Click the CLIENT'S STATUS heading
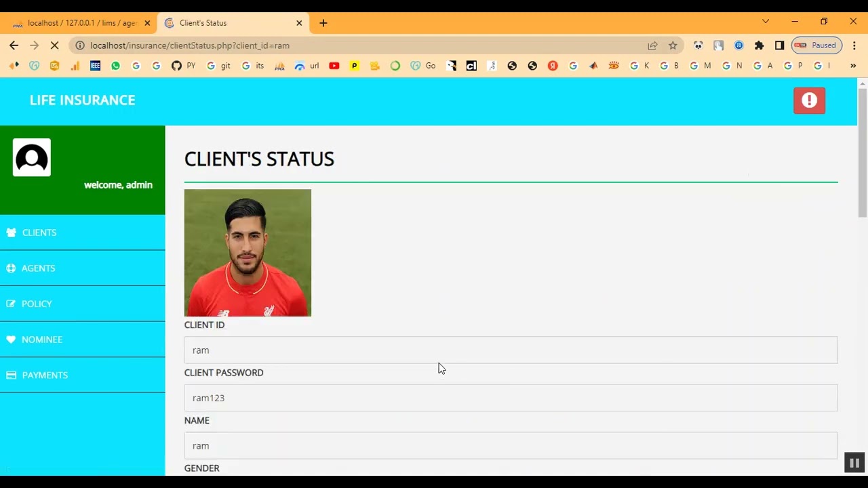This screenshot has height=488, width=868. [x=259, y=159]
